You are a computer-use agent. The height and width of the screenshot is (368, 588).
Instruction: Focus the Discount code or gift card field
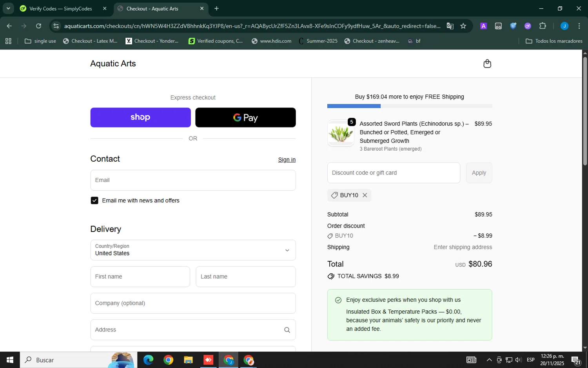click(394, 173)
